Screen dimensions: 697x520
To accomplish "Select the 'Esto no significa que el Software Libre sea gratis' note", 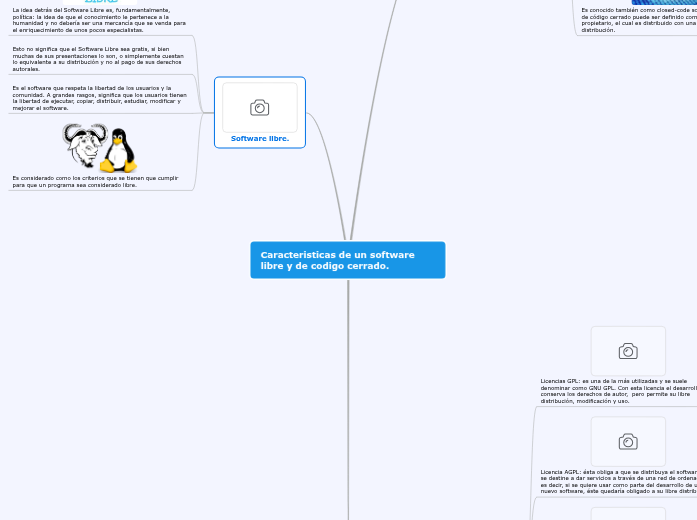I will (x=98, y=59).
